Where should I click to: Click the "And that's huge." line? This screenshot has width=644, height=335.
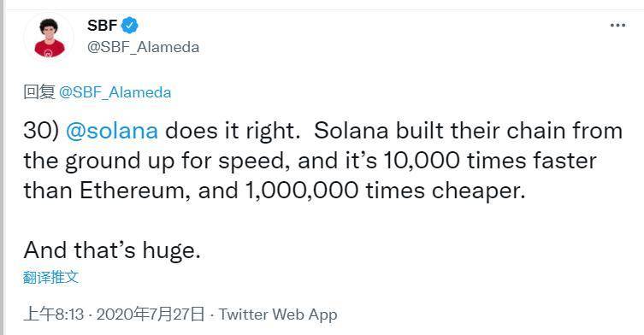[x=112, y=250]
